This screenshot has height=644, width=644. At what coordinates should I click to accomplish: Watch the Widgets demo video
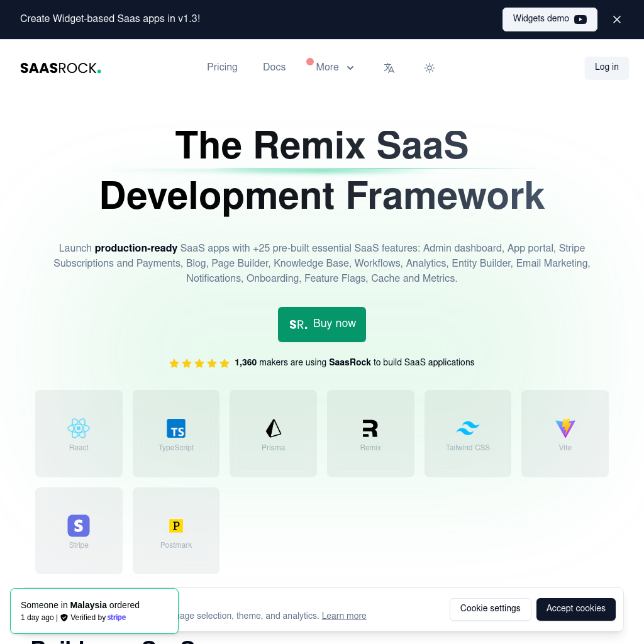(550, 19)
